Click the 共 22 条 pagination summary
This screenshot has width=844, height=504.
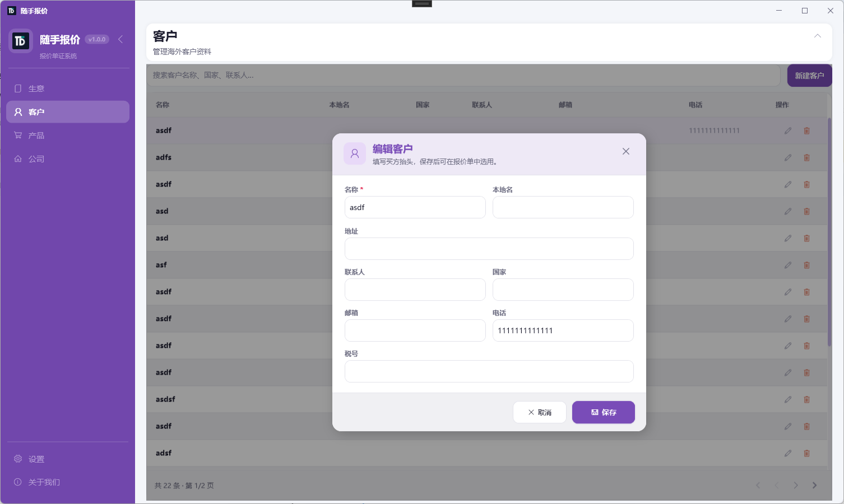[184, 486]
